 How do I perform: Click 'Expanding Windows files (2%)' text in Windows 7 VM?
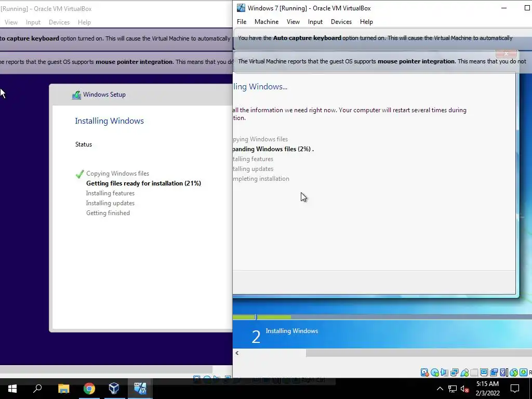273,149
